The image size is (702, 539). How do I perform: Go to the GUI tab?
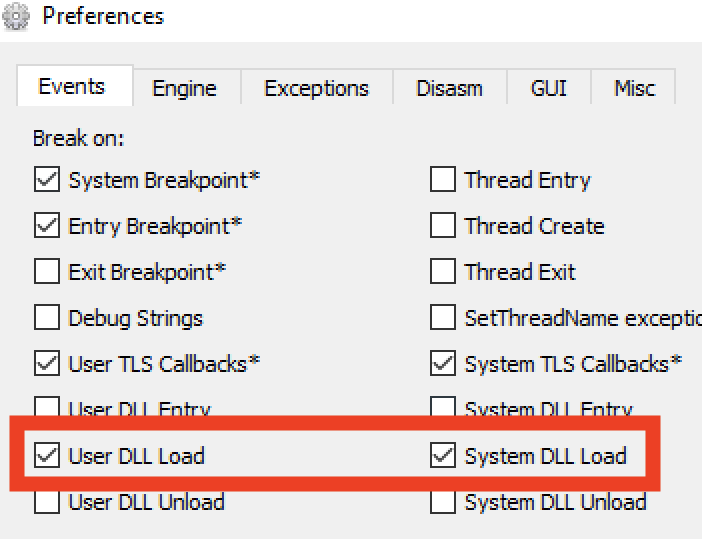click(549, 88)
